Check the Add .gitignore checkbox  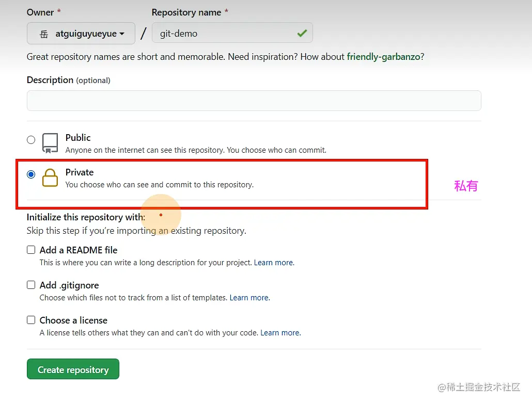coord(31,285)
